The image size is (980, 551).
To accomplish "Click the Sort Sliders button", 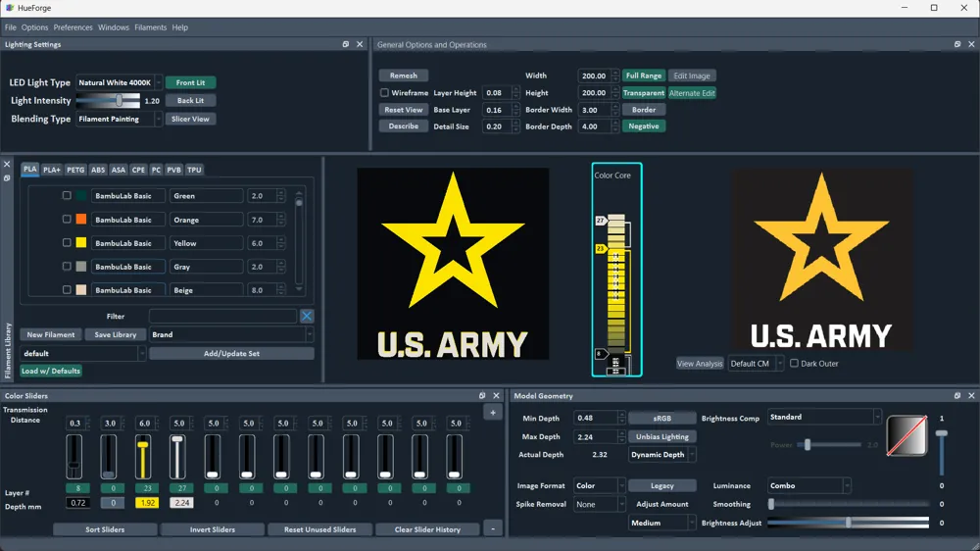I will pos(105,529).
